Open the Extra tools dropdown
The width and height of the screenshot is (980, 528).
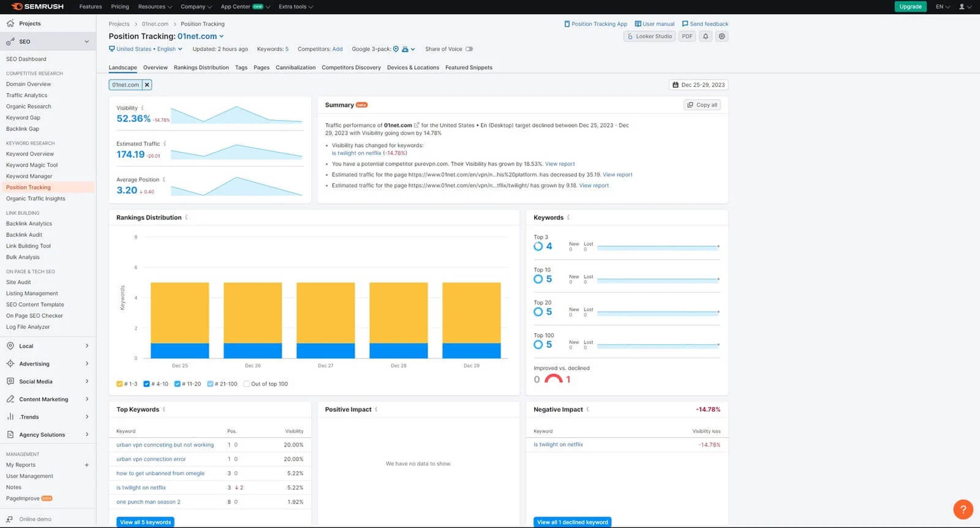[296, 7]
